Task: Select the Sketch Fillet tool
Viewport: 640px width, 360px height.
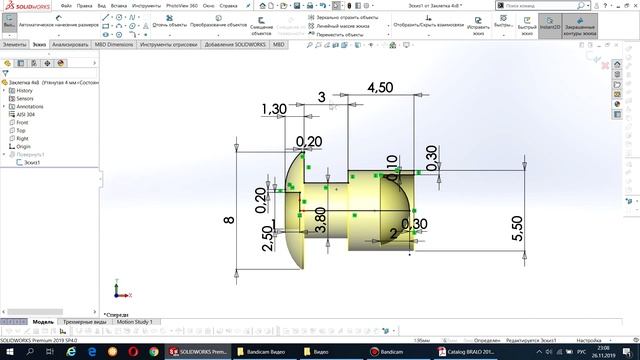Action: [x=132, y=35]
